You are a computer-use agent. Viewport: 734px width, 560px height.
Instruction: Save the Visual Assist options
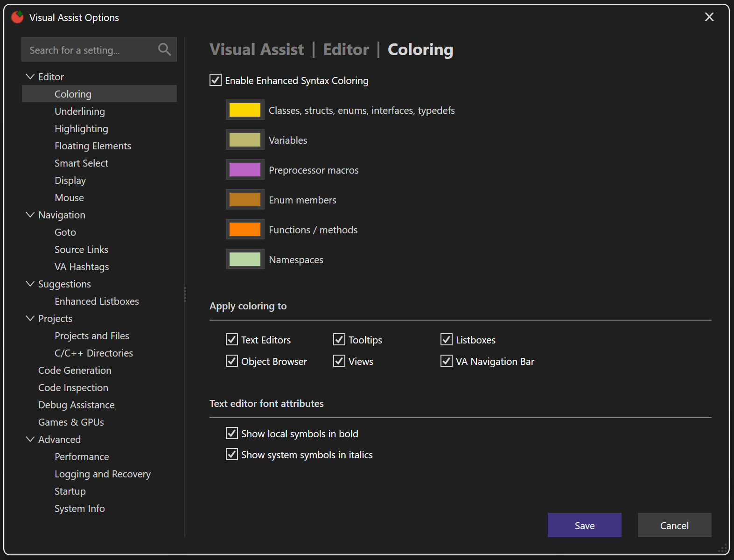[584, 525]
